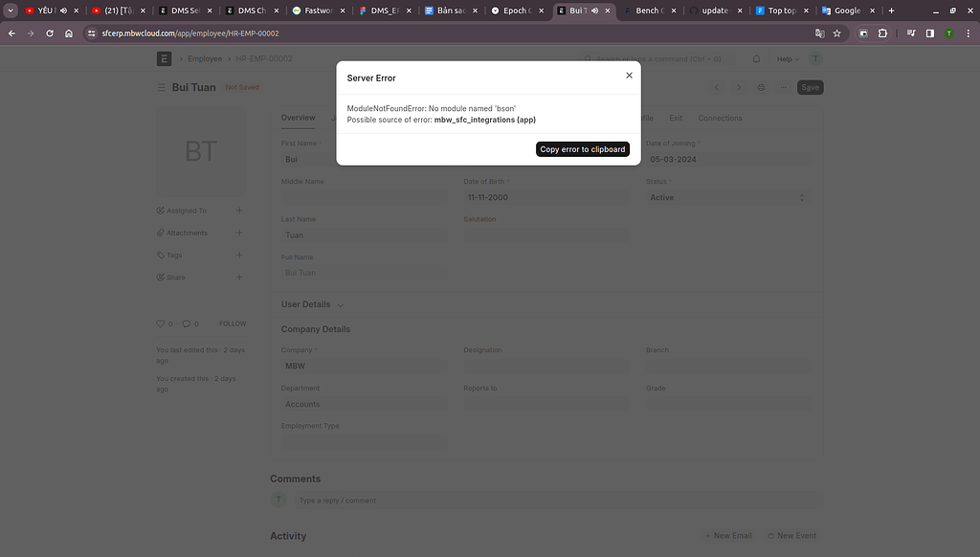Like the employee record with the heart toggle
The width and height of the screenshot is (980, 557).
[161, 323]
